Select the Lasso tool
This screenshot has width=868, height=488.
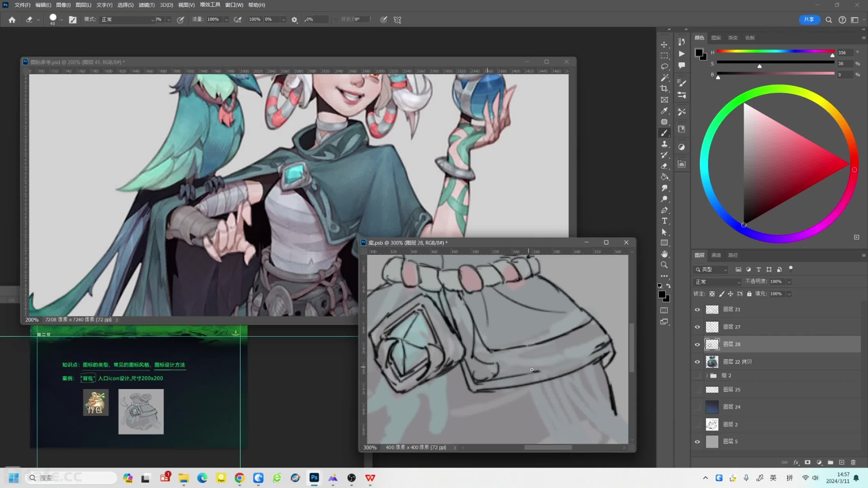(664, 67)
